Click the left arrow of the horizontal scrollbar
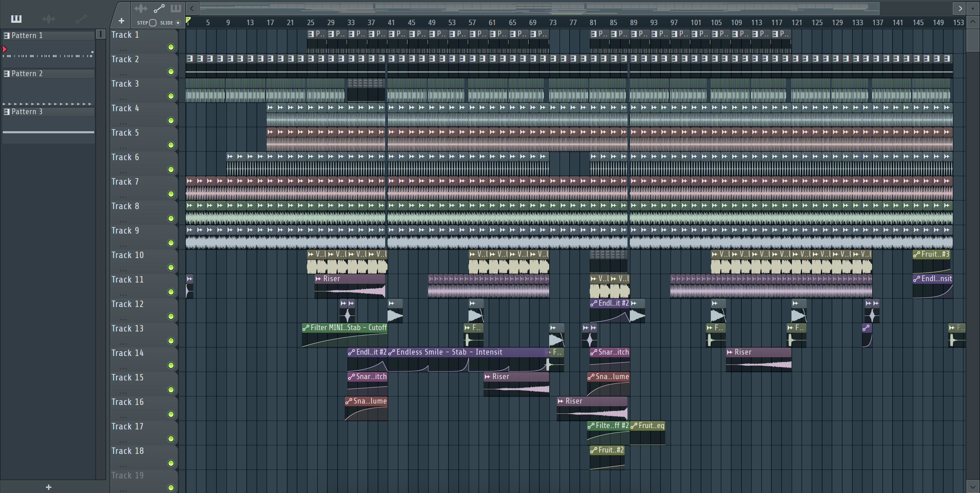This screenshot has width=980, height=493. tap(192, 8)
